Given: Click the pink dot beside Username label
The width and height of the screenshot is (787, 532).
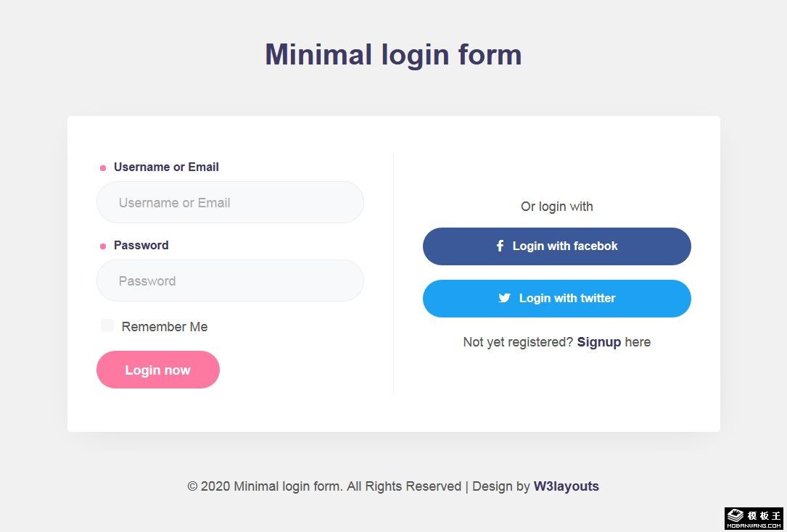Looking at the screenshot, I should 103,168.
